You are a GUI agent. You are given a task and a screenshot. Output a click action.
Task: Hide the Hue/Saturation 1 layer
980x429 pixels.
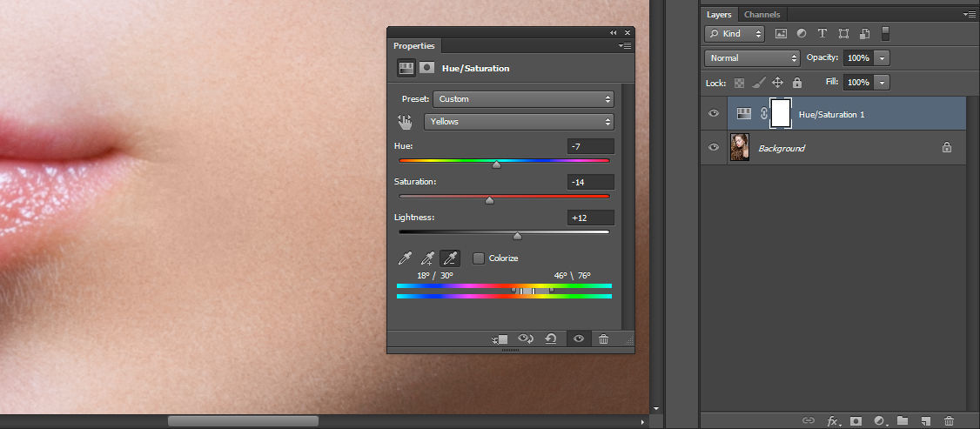tap(714, 114)
